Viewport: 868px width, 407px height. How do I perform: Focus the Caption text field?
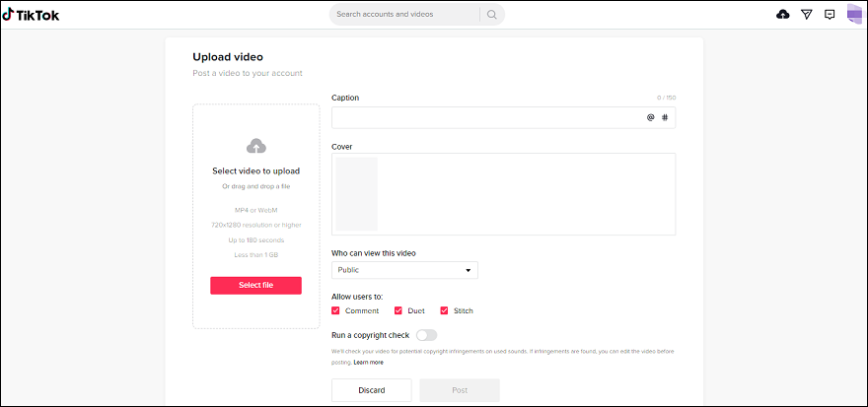point(503,117)
